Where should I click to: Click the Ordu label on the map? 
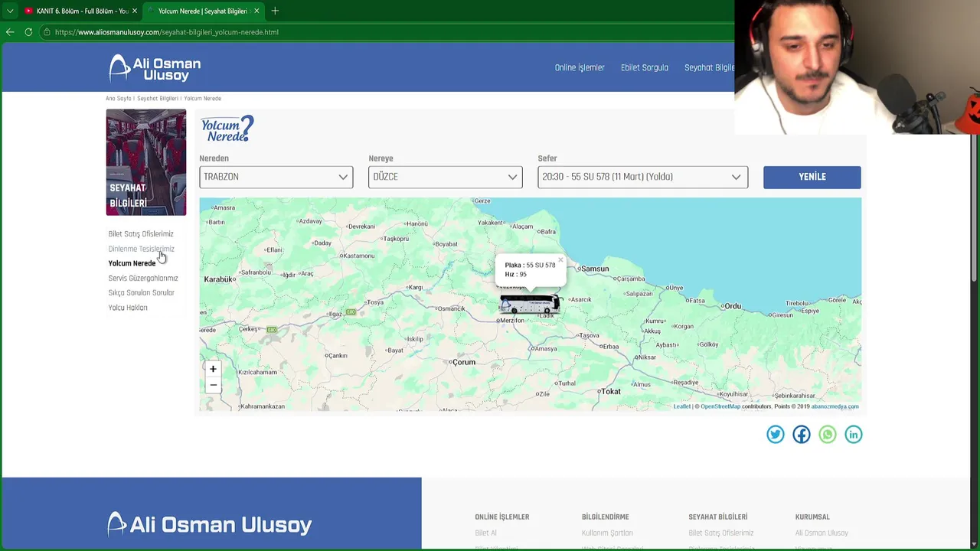point(733,306)
